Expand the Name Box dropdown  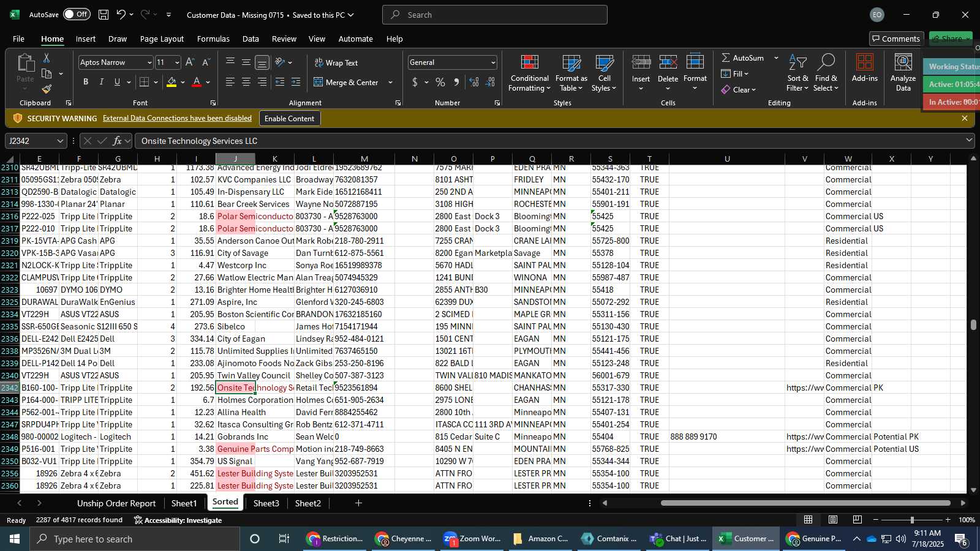click(x=59, y=141)
